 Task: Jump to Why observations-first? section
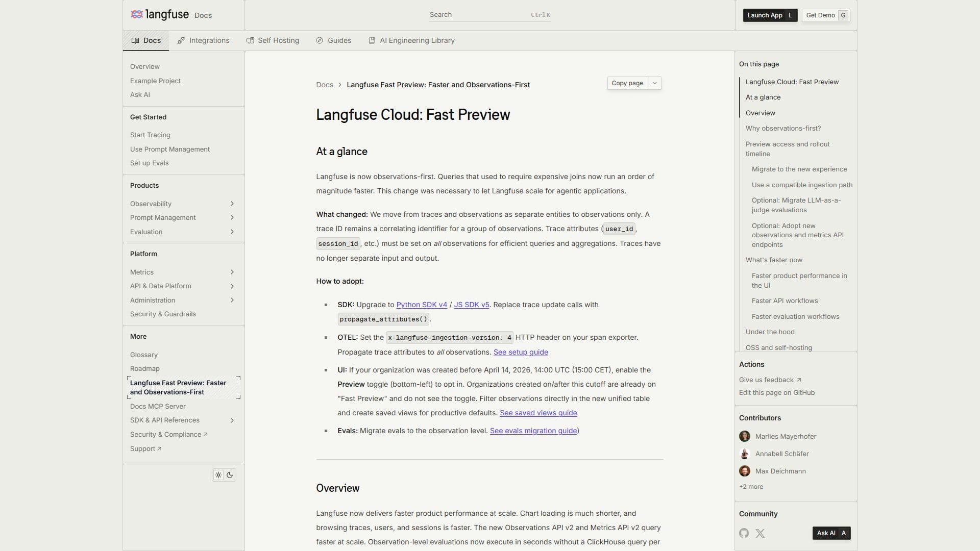pyautogui.click(x=783, y=129)
